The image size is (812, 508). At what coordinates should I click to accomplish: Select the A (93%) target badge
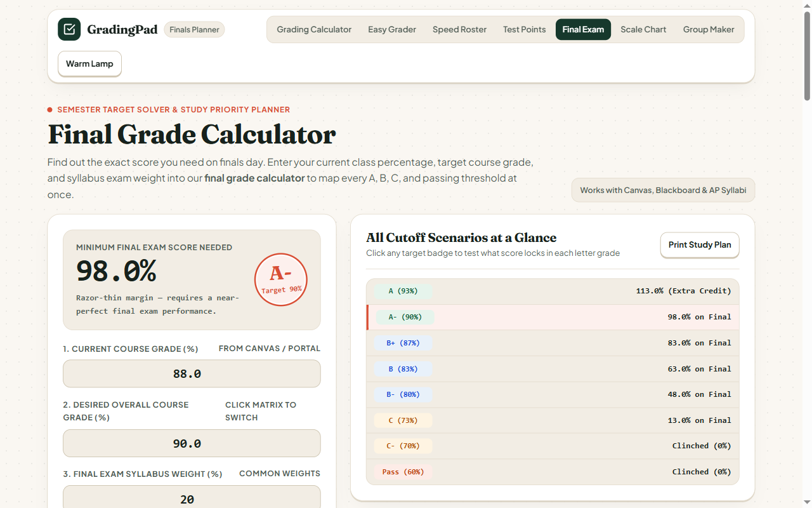[403, 291]
